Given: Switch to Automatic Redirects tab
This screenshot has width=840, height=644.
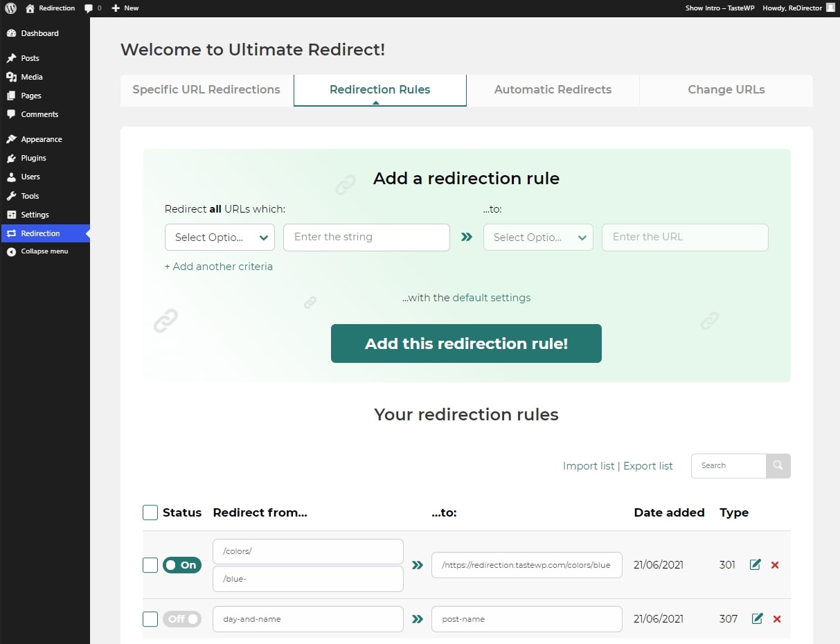Looking at the screenshot, I should click(x=553, y=90).
